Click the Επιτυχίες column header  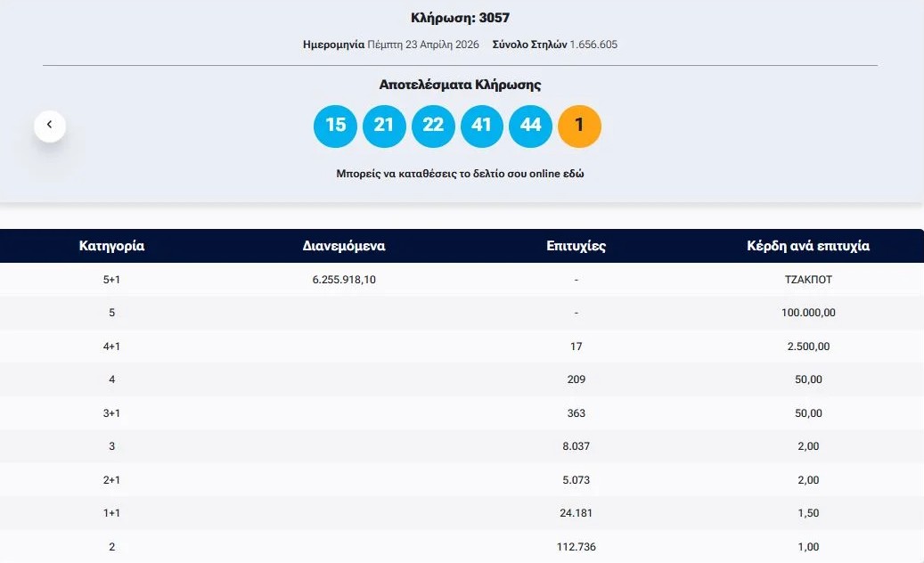click(x=576, y=246)
